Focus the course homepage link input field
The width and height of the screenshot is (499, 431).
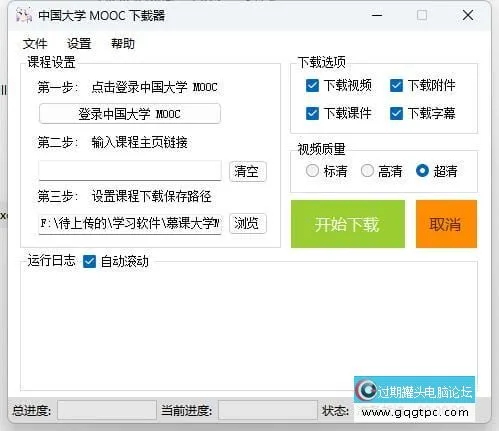pyautogui.click(x=130, y=171)
